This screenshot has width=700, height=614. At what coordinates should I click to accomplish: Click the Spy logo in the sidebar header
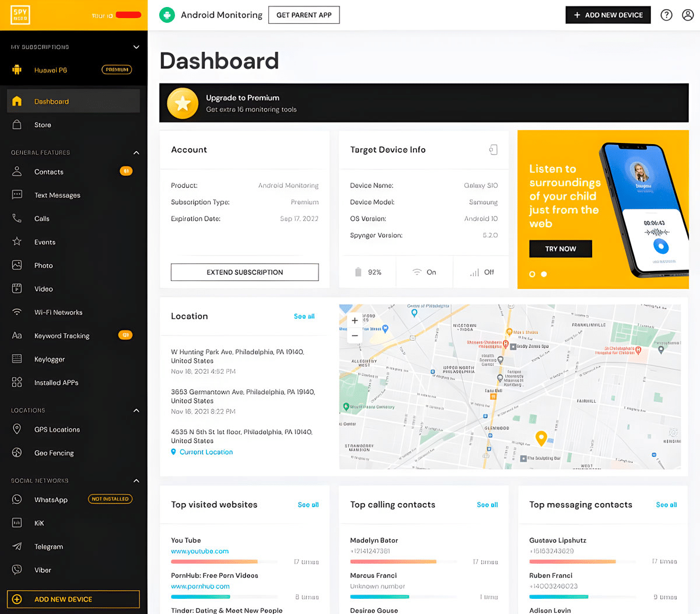click(20, 15)
